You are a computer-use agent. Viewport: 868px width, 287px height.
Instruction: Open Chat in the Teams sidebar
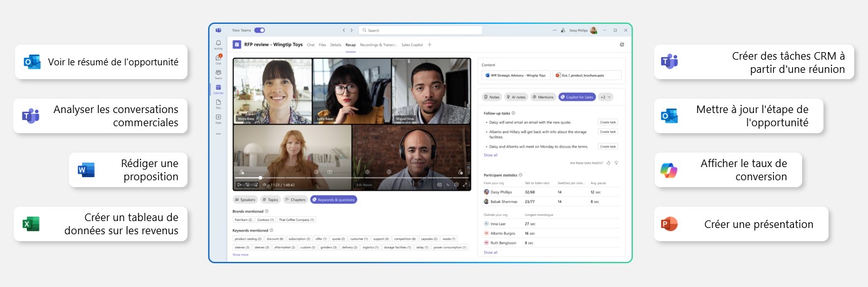click(218, 59)
